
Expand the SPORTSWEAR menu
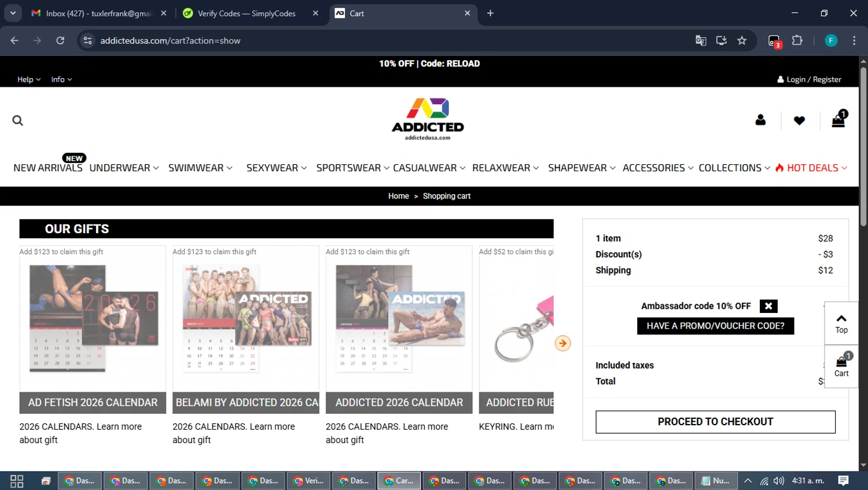[x=352, y=168]
